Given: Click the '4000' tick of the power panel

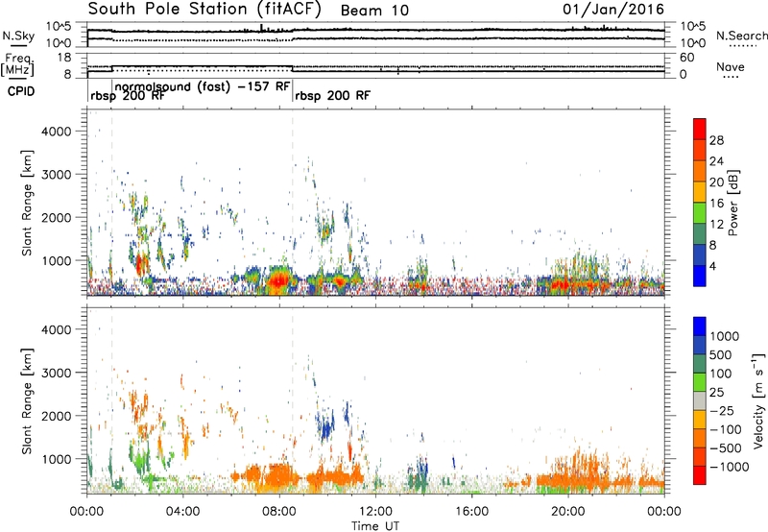Looking at the screenshot, I should [x=56, y=132].
